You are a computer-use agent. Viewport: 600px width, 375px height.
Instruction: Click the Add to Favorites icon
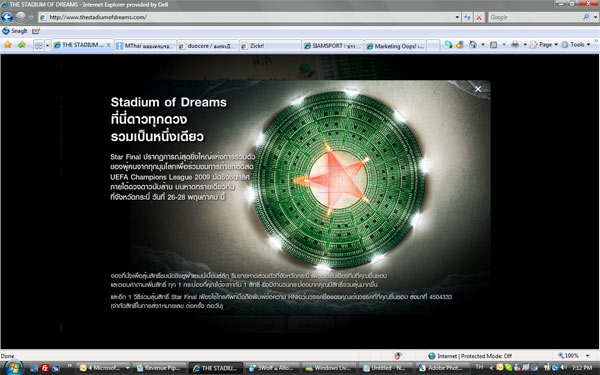(22, 45)
